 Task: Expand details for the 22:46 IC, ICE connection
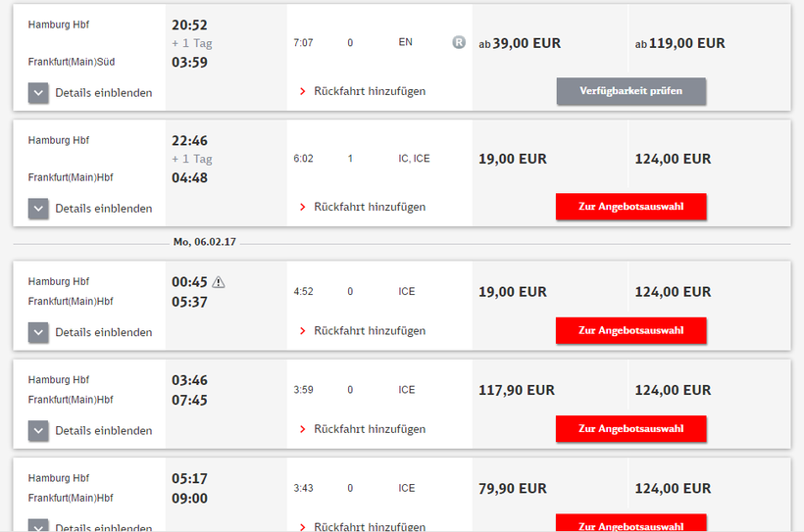coord(91,209)
